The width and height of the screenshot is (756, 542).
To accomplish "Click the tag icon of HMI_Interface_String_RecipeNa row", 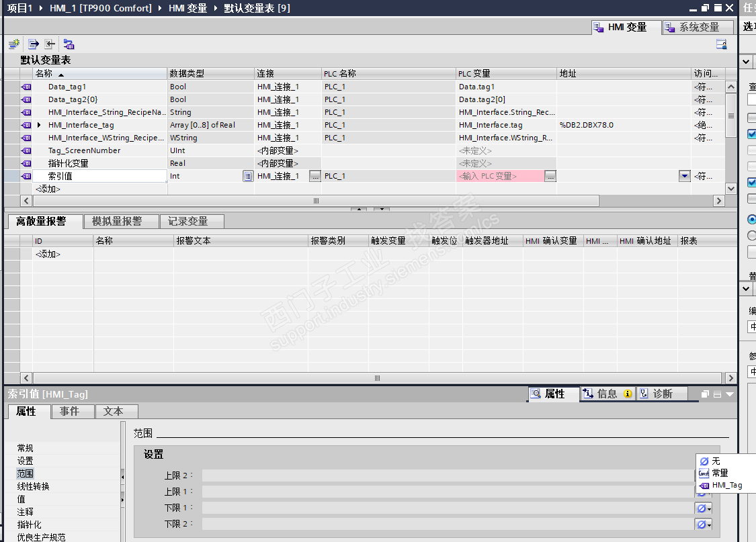I will pos(26,112).
